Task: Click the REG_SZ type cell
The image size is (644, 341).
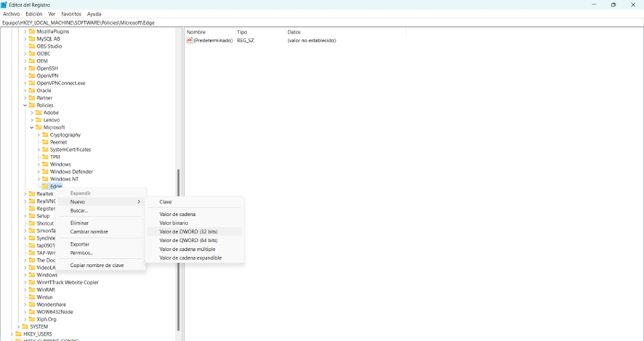Action: 245,40
